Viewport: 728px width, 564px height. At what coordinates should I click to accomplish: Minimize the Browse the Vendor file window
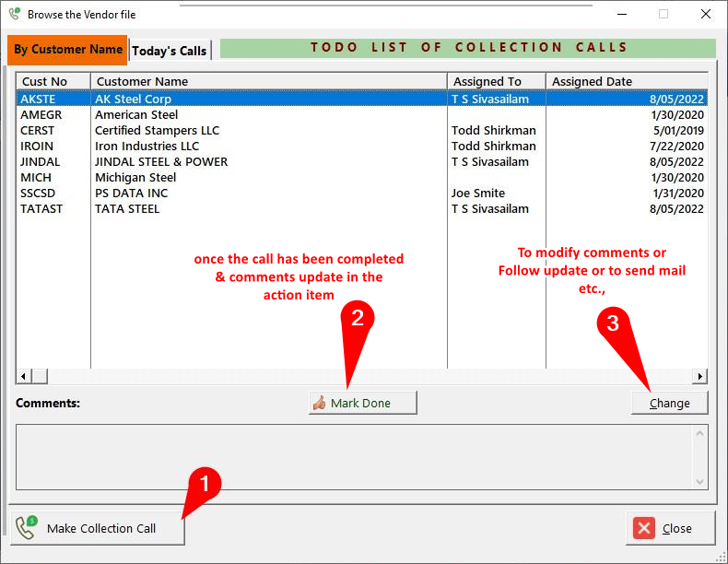(x=622, y=14)
